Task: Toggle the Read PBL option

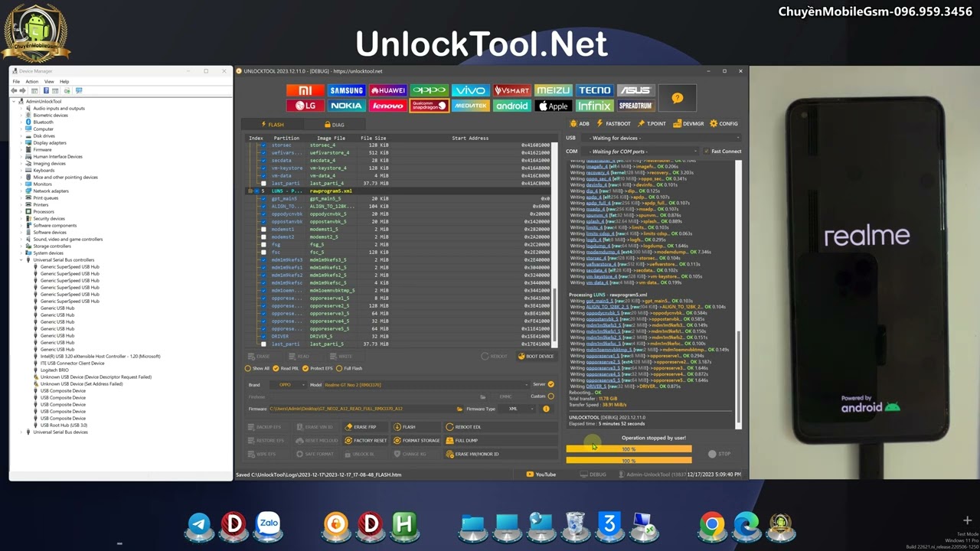Action: pos(286,368)
